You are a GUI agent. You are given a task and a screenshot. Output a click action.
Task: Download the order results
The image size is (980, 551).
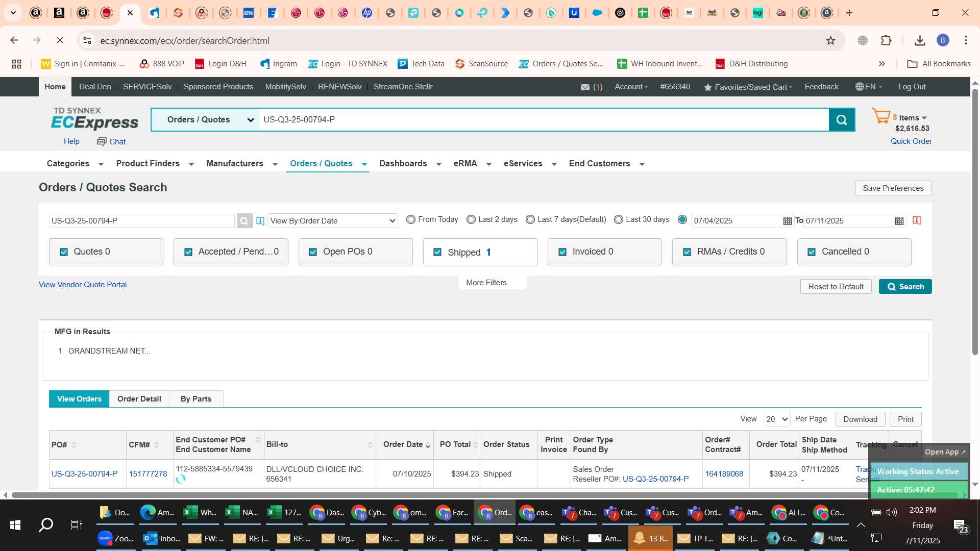pyautogui.click(x=860, y=419)
